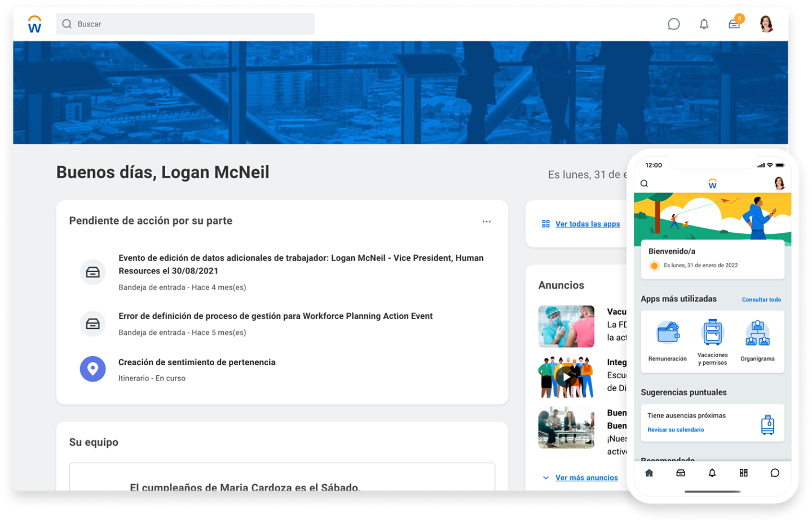The height and width of the screenshot is (523, 812).
Task: Expand Ver más anuncios to see more announcements
Action: click(586, 477)
